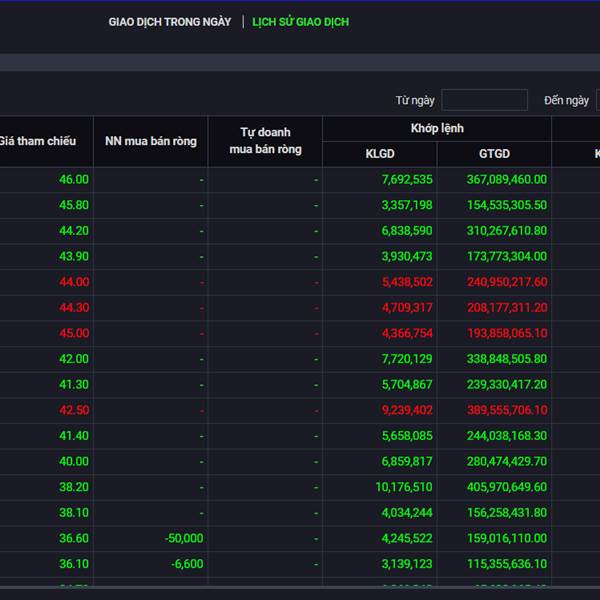Click volume cell 3,357,198

(x=407, y=205)
